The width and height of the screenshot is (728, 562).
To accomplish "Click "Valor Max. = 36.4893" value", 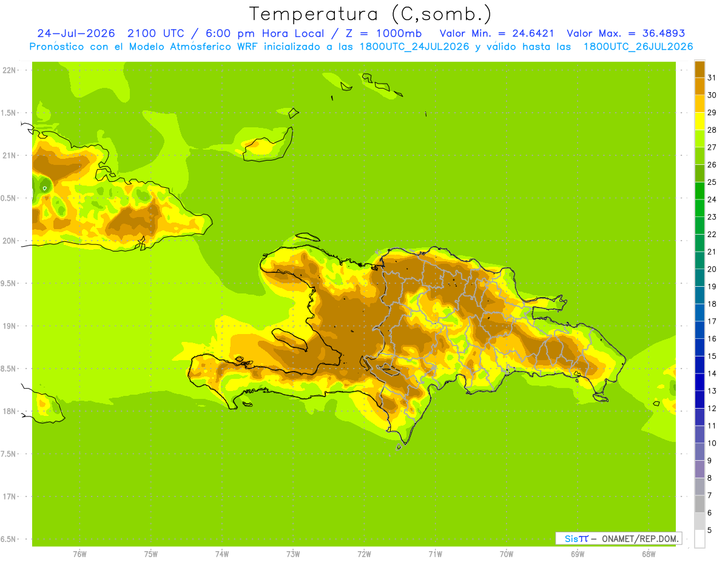I will [626, 33].
